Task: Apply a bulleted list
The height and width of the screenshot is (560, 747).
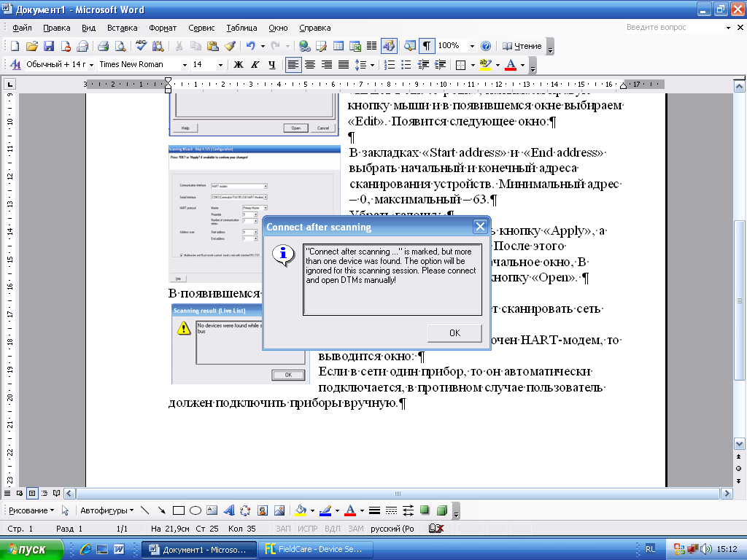Action: pyautogui.click(x=406, y=65)
